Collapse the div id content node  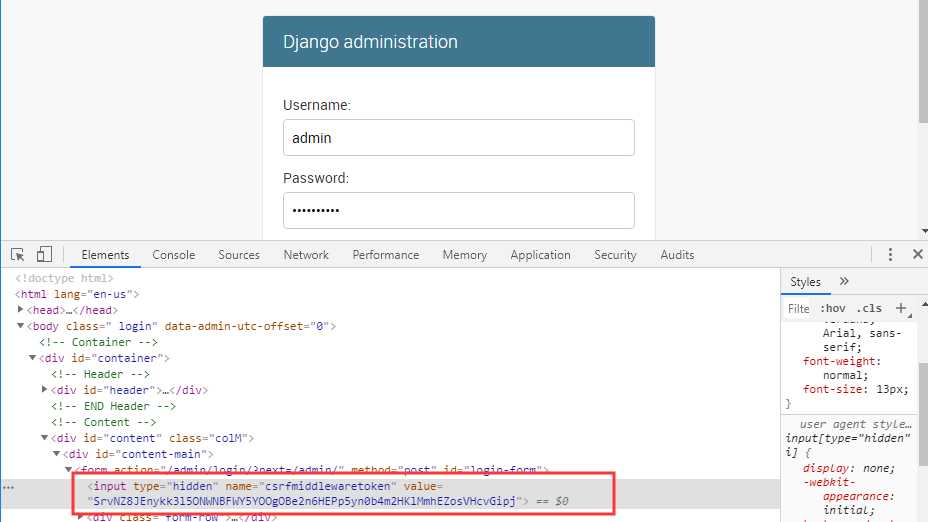coord(44,437)
